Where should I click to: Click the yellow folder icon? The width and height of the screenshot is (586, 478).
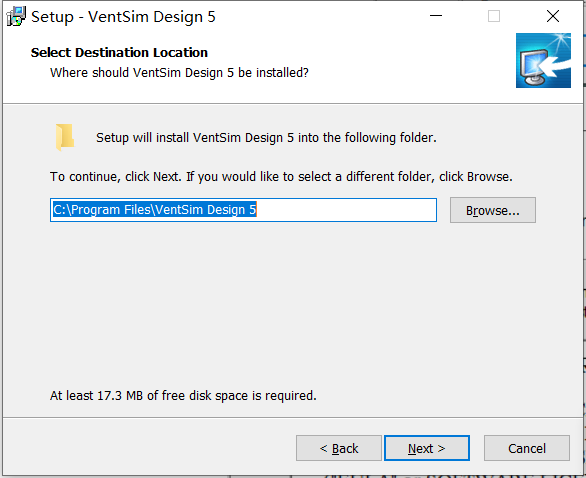(x=65, y=137)
